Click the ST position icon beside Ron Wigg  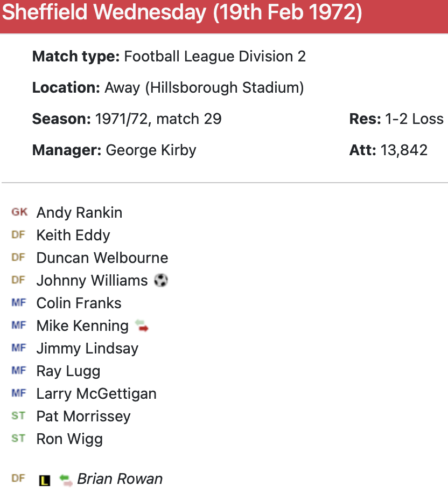[18, 439]
